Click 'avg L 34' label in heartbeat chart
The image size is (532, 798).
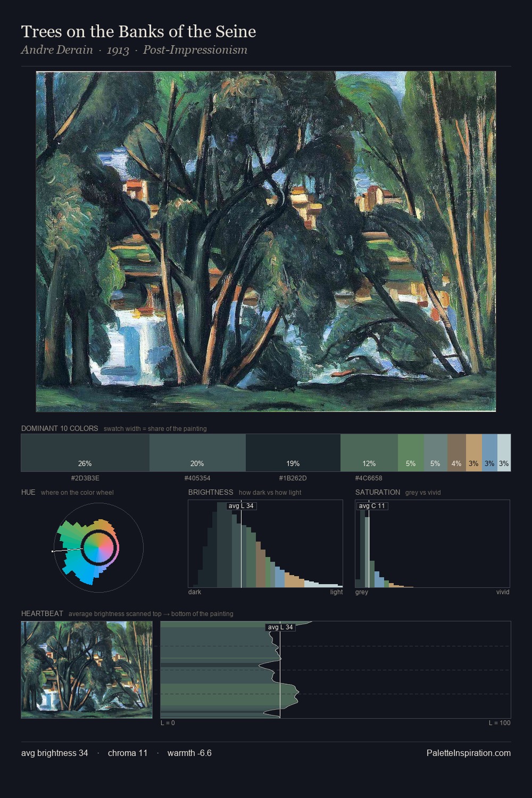tap(280, 627)
